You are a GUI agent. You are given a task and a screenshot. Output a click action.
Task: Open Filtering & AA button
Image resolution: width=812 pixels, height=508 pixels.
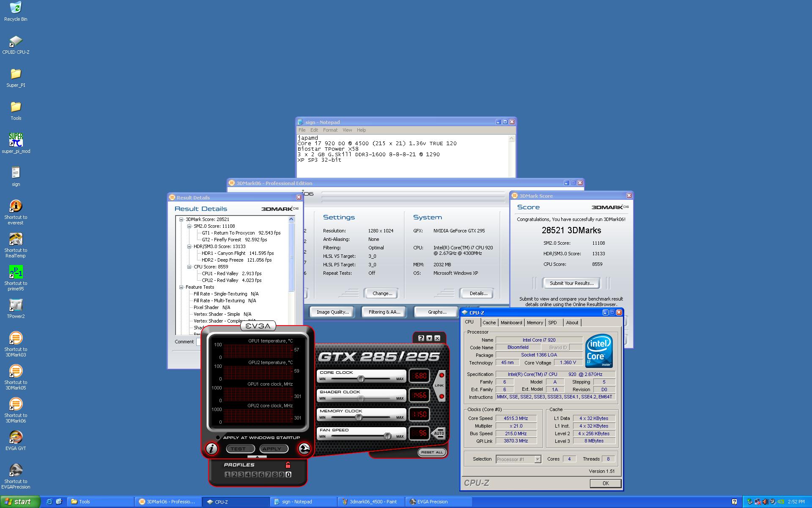point(384,312)
